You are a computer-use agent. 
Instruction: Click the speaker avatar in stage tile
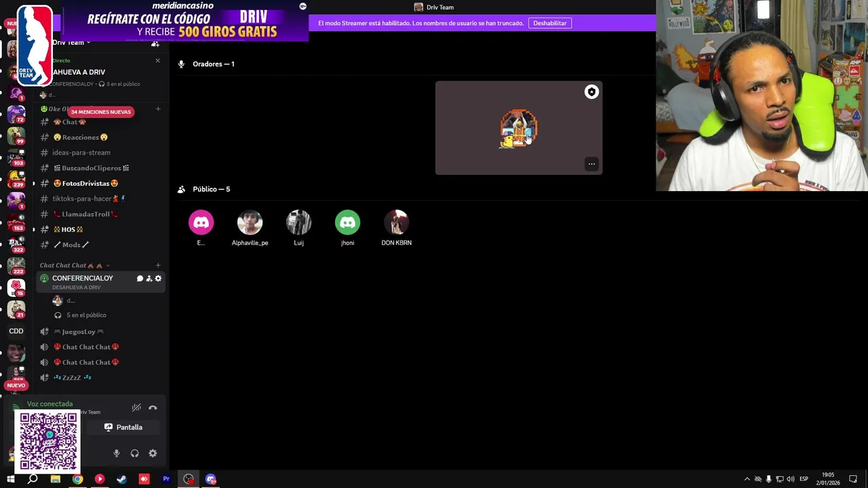(519, 128)
